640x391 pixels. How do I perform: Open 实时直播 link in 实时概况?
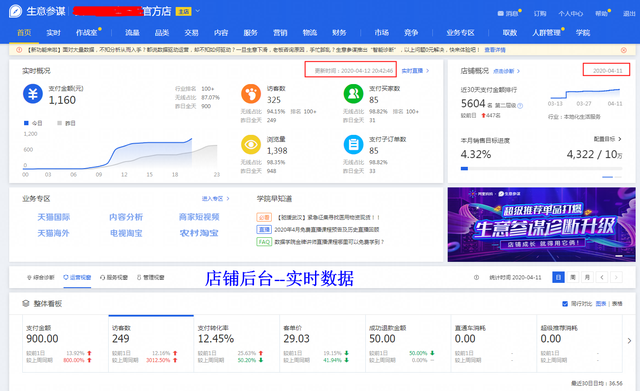415,71
